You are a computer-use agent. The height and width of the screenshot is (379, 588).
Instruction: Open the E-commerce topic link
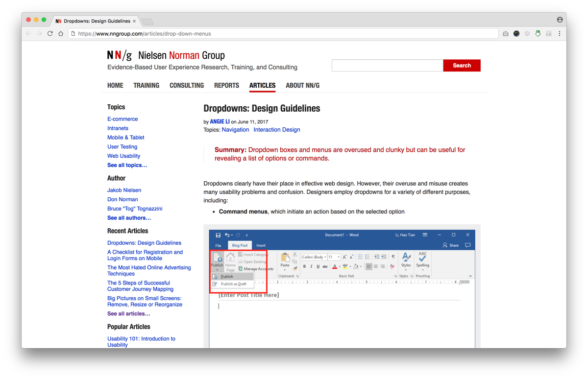pos(122,119)
